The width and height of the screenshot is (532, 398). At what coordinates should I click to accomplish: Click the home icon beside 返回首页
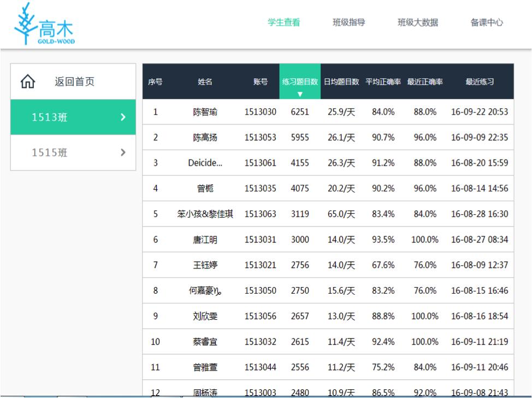[27, 82]
